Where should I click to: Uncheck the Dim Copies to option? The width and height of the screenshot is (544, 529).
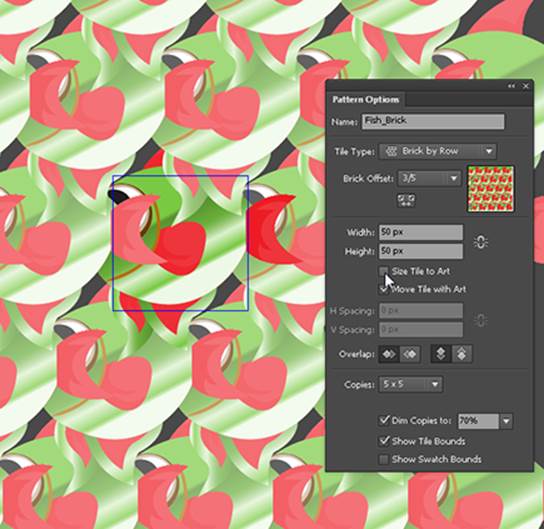tap(384, 420)
